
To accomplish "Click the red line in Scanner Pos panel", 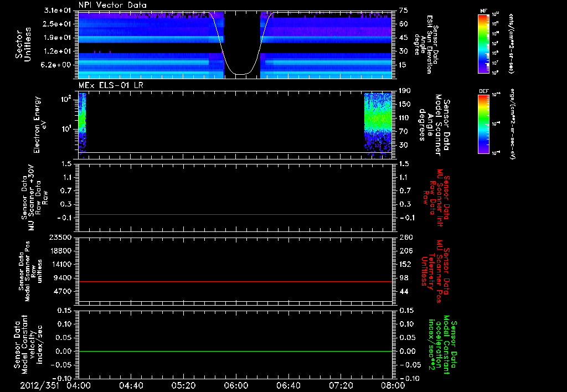I will [235, 281].
